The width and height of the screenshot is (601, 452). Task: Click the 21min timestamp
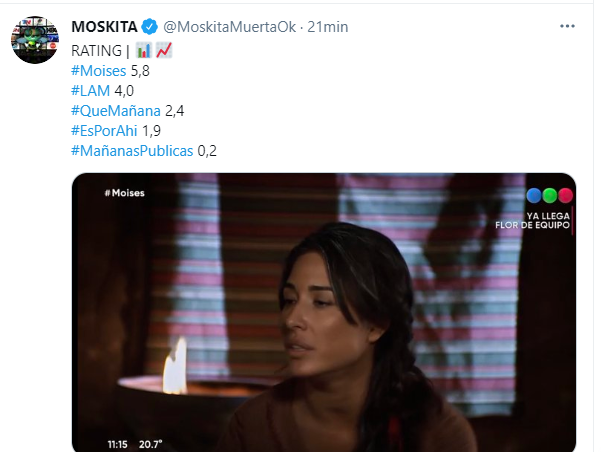pyautogui.click(x=328, y=27)
